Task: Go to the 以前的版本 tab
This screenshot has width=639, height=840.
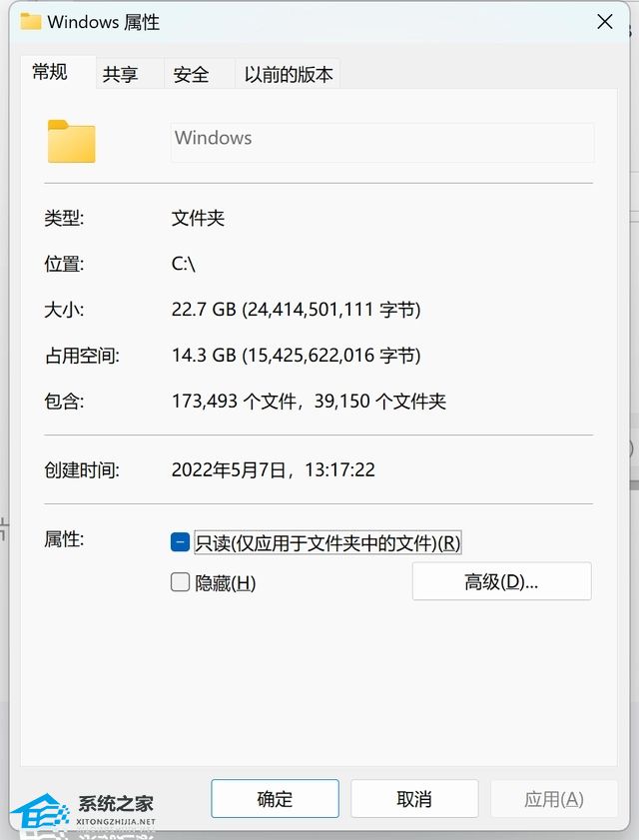Action: pos(289,74)
